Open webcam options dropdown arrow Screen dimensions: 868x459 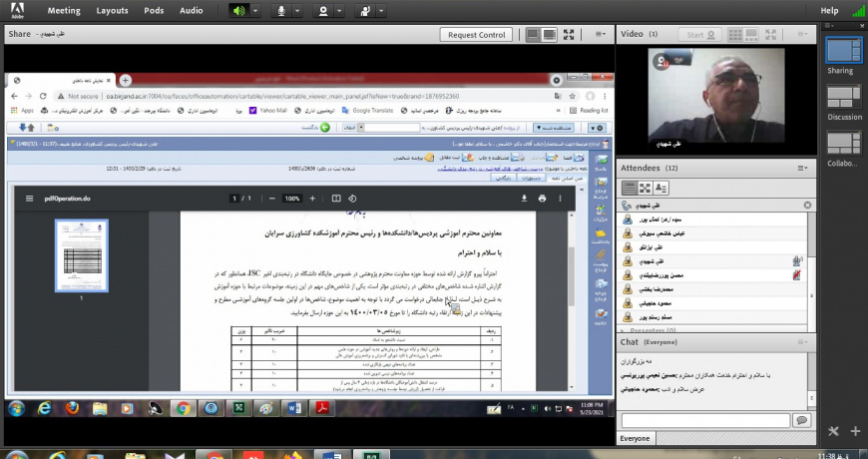point(339,11)
